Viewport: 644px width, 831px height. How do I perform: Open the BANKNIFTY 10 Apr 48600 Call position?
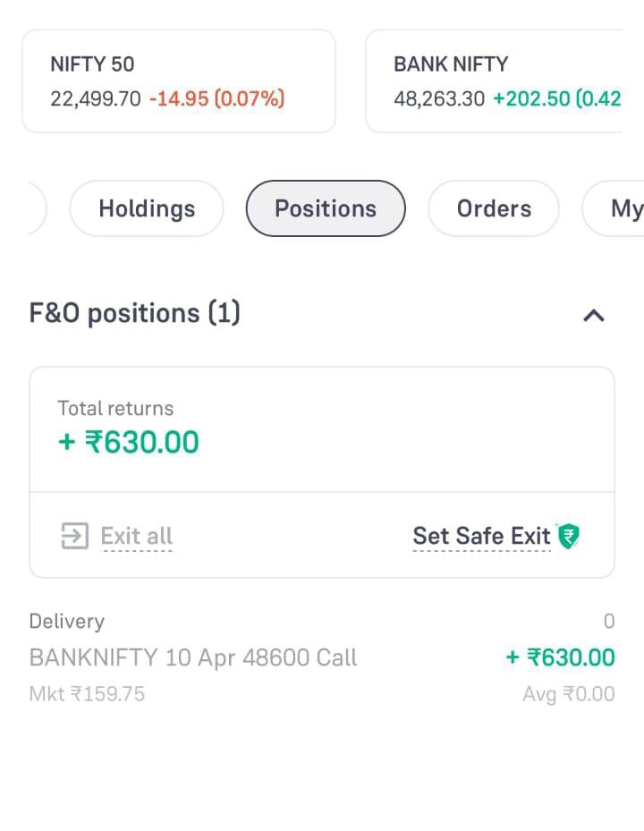point(193,658)
